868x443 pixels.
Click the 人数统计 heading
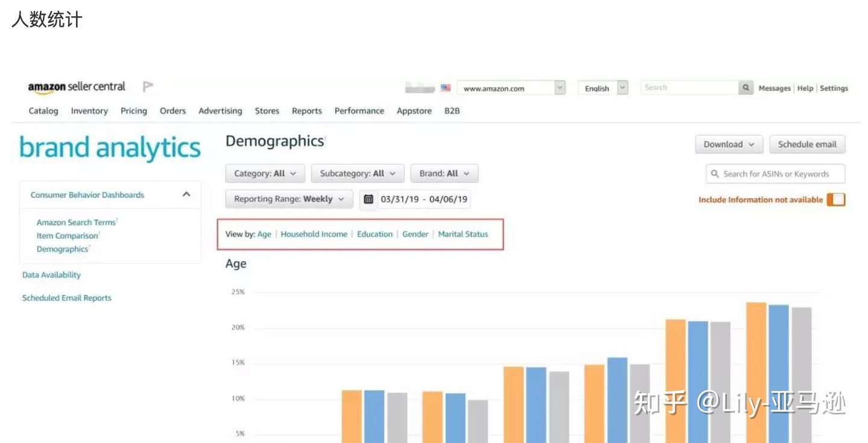(x=46, y=20)
